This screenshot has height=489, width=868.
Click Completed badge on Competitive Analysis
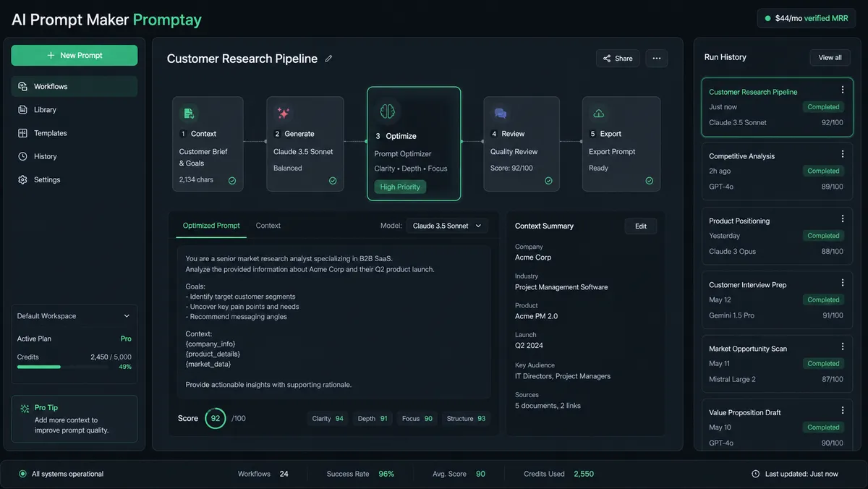(x=823, y=171)
